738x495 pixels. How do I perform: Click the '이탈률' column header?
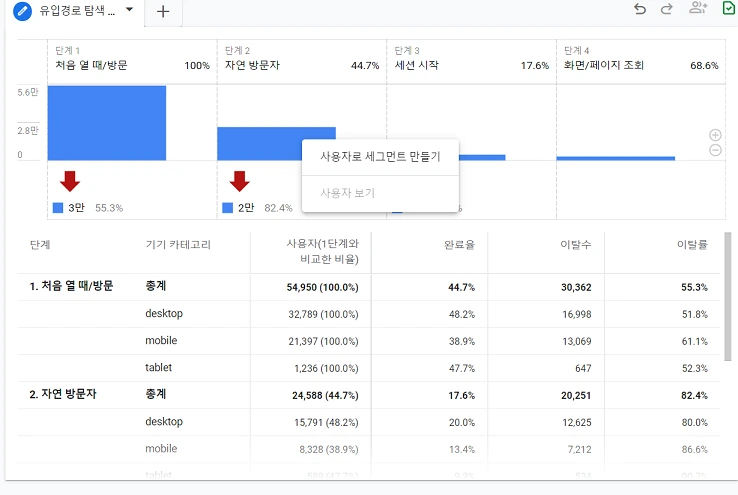point(692,245)
